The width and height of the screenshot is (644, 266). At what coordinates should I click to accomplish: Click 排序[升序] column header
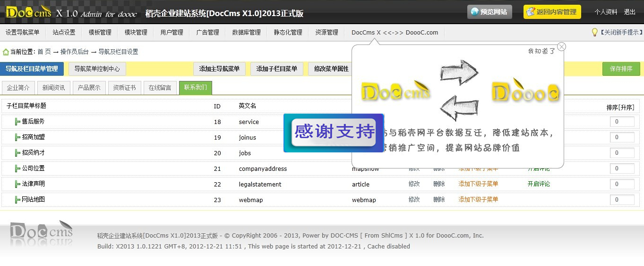coord(620,107)
